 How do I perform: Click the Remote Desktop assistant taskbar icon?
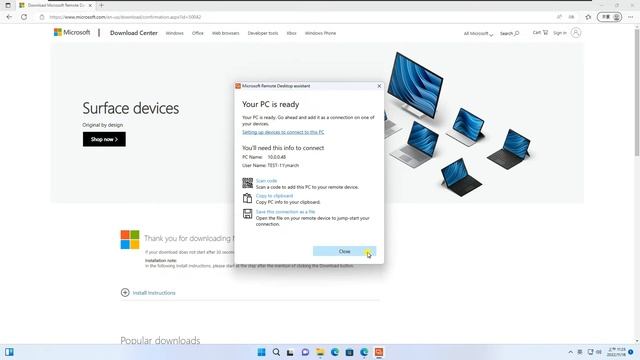click(379, 352)
